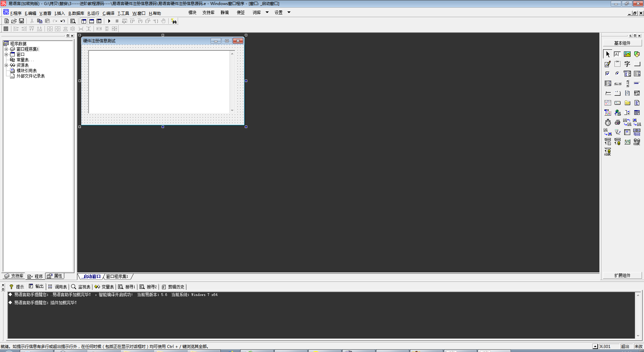Click the edit box inside the design form
This screenshot has height=352, width=644.
159,82
